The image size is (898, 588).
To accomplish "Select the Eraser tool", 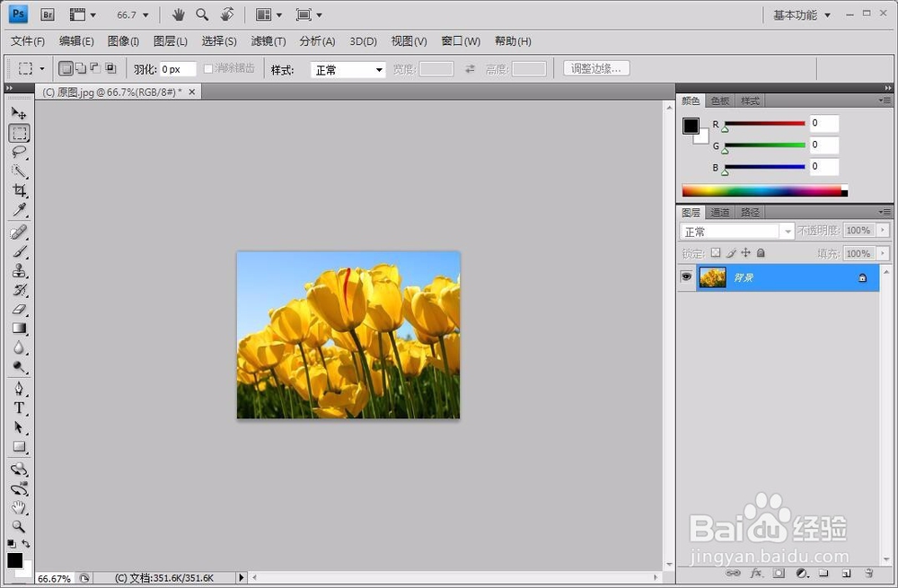I will (19, 309).
